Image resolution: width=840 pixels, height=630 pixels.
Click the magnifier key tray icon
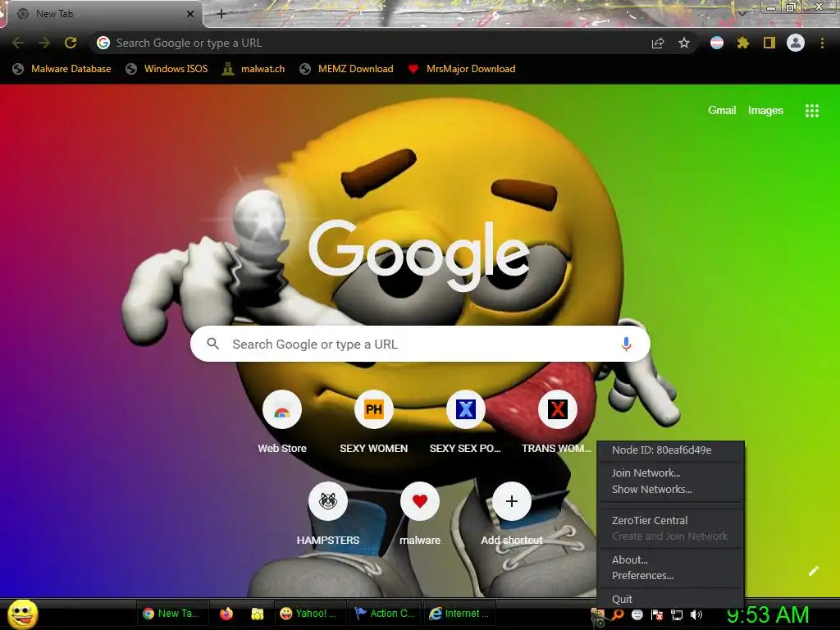point(617,615)
